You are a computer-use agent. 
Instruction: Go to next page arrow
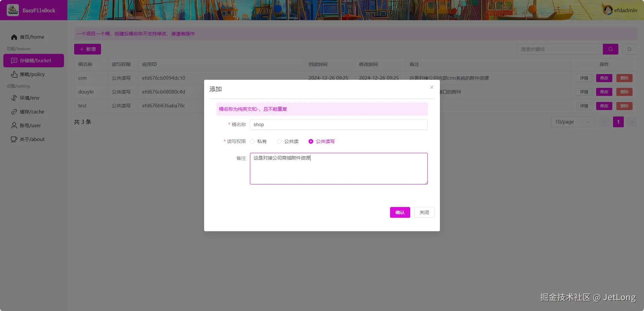point(632,122)
